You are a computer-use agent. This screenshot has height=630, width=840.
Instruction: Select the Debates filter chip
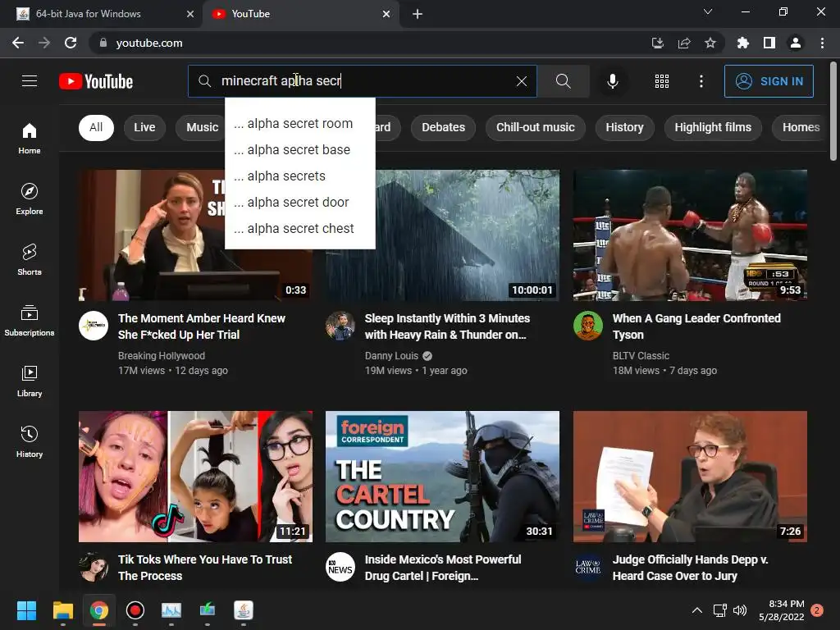443,127
